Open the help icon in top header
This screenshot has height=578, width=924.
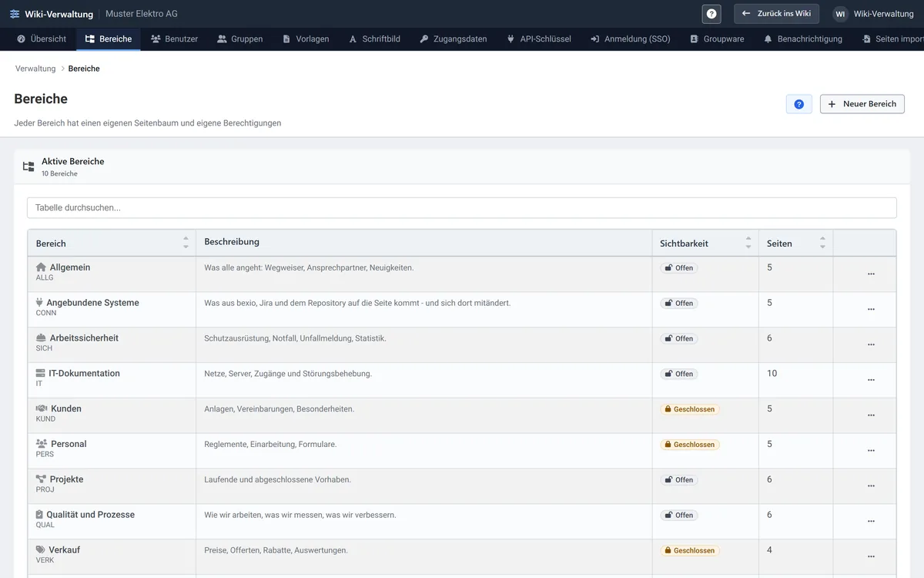pyautogui.click(x=711, y=14)
